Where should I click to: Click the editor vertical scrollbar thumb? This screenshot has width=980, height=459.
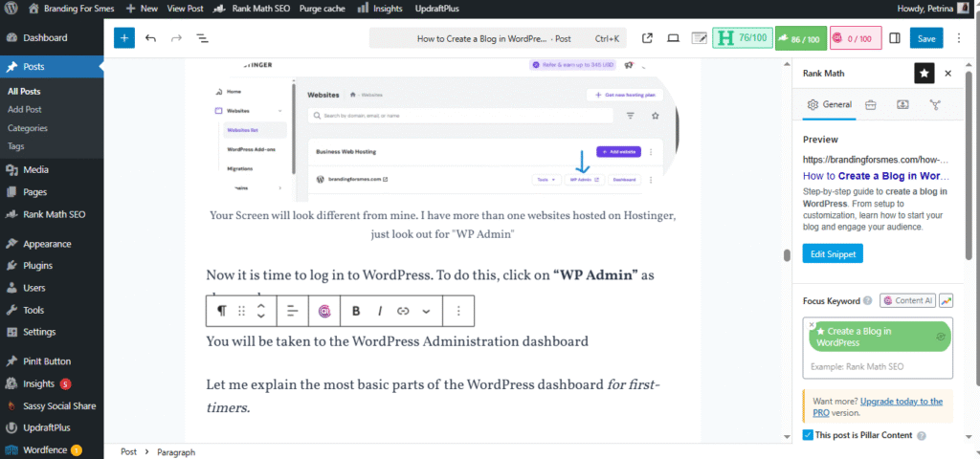[x=788, y=256]
